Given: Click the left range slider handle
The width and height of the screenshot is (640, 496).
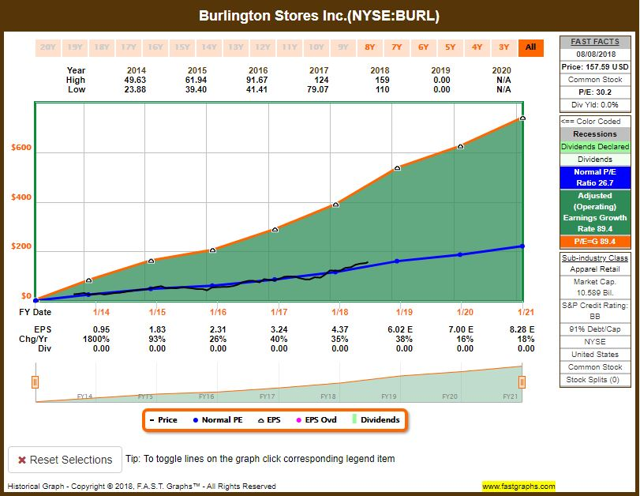Looking at the screenshot, I should coord(35,383).
